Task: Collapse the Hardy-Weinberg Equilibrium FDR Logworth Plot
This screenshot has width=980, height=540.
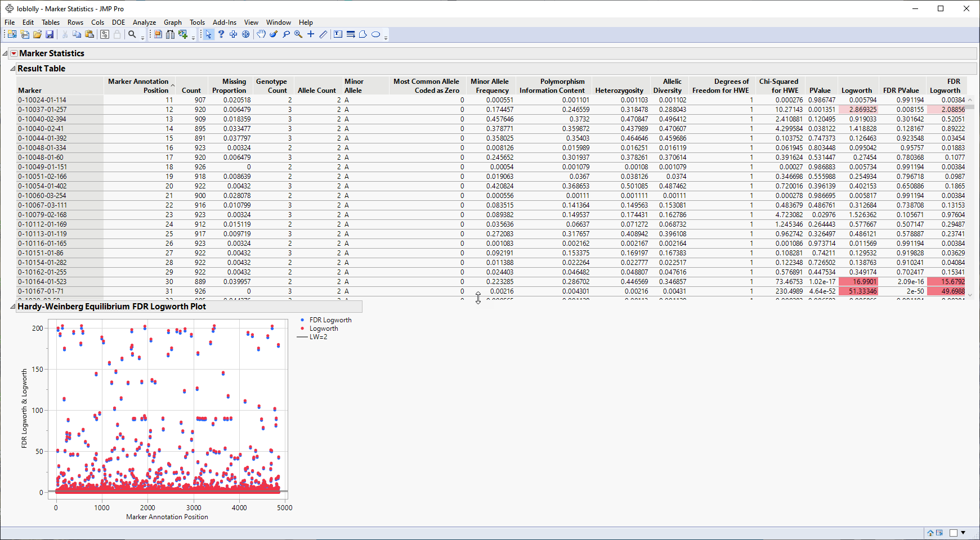Action: point(12,307)
